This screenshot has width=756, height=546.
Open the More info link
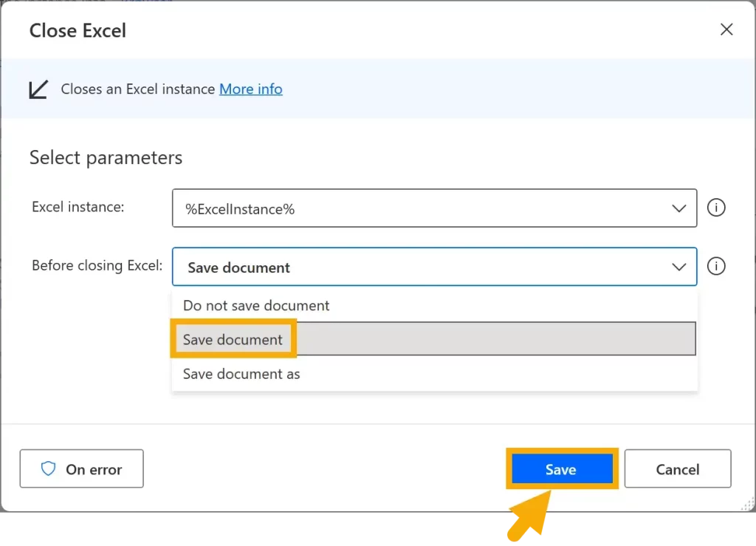click(x=251, y=89)
